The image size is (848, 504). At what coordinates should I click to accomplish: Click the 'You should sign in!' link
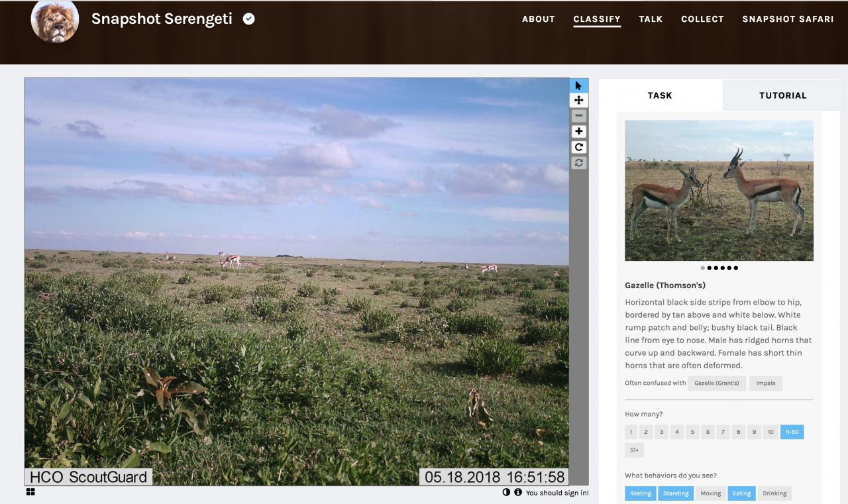pos(557,493)
